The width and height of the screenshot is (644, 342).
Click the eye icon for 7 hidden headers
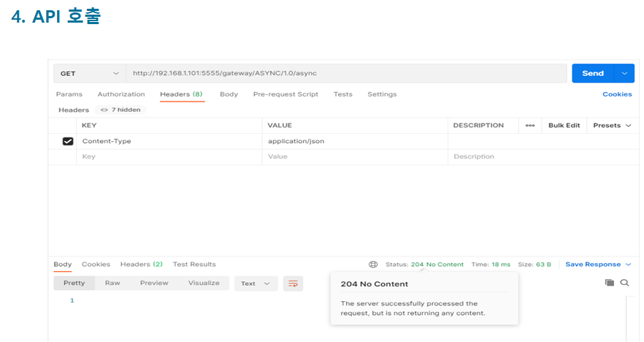[104, 110]
